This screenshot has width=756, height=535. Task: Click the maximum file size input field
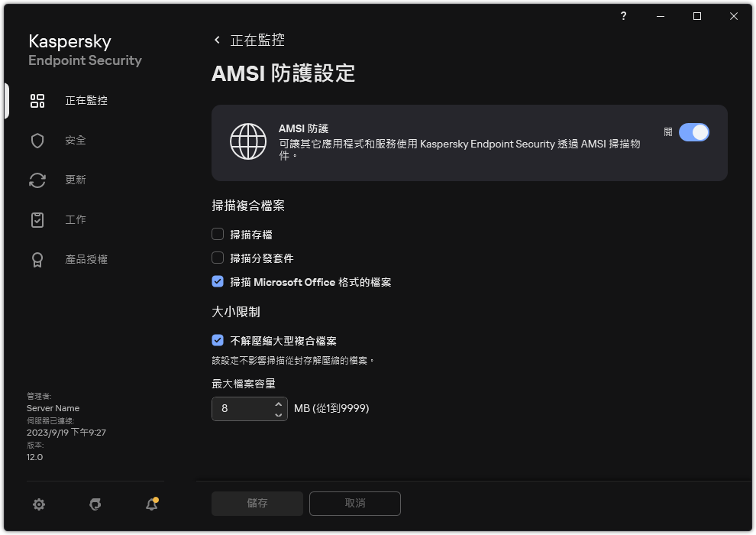pos(243,409)
